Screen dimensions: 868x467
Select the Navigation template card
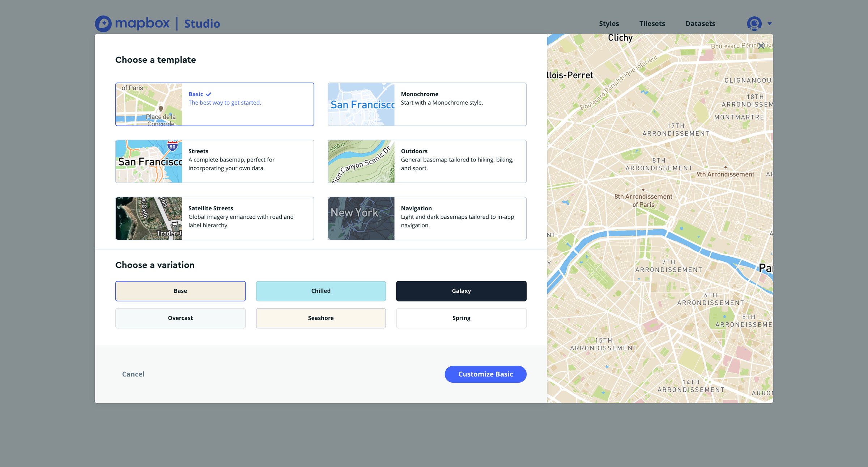(427, 219)
